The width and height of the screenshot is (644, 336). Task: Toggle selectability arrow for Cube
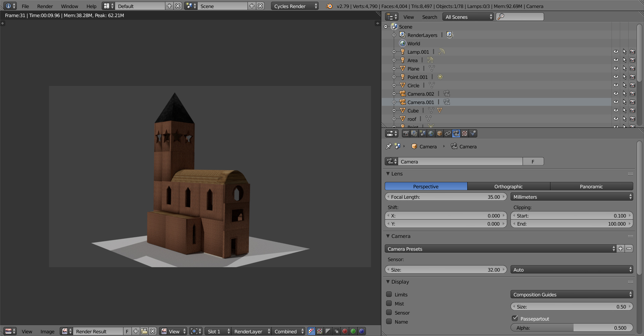625,110
